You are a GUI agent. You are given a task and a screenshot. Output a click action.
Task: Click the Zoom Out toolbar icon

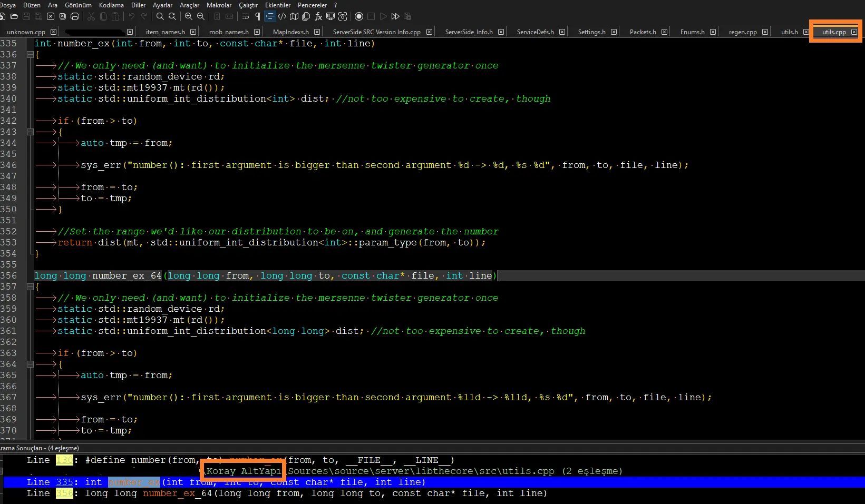(201, 17)
